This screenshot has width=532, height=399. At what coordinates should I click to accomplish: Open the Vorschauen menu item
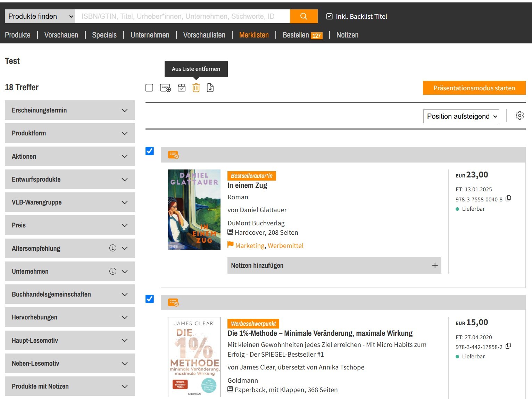61,35
